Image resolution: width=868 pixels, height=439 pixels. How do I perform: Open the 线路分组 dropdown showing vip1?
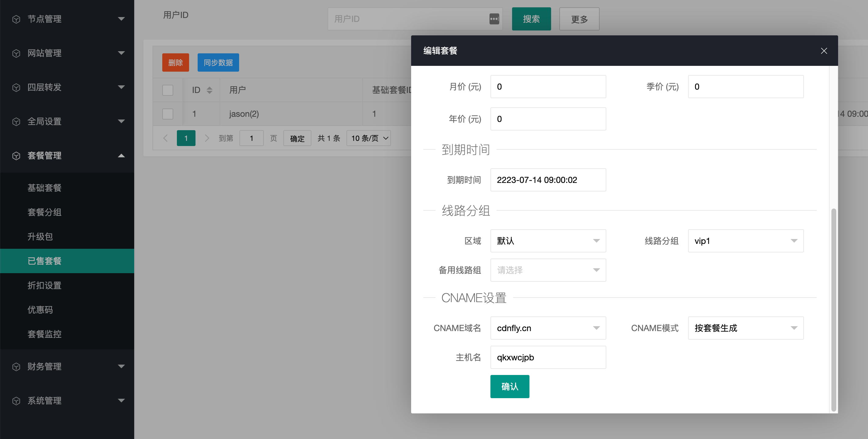point(745,241)
